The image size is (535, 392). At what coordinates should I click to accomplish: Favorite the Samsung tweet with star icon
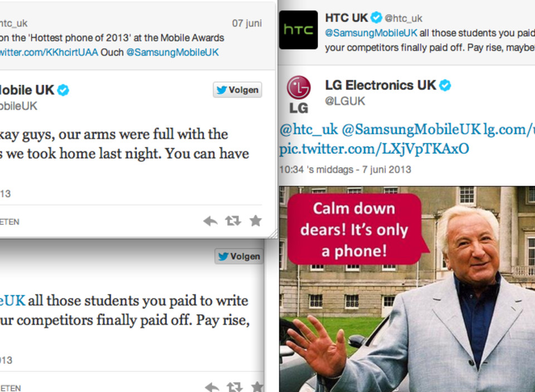pos(255,221)
